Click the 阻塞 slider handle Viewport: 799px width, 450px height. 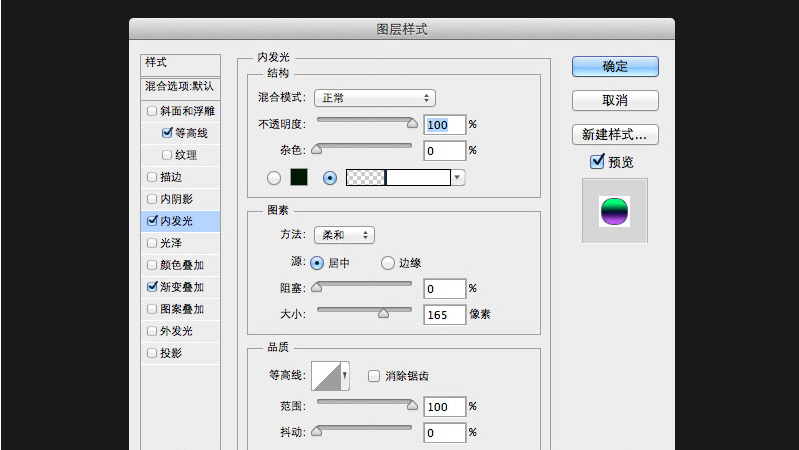pos(316,286)
